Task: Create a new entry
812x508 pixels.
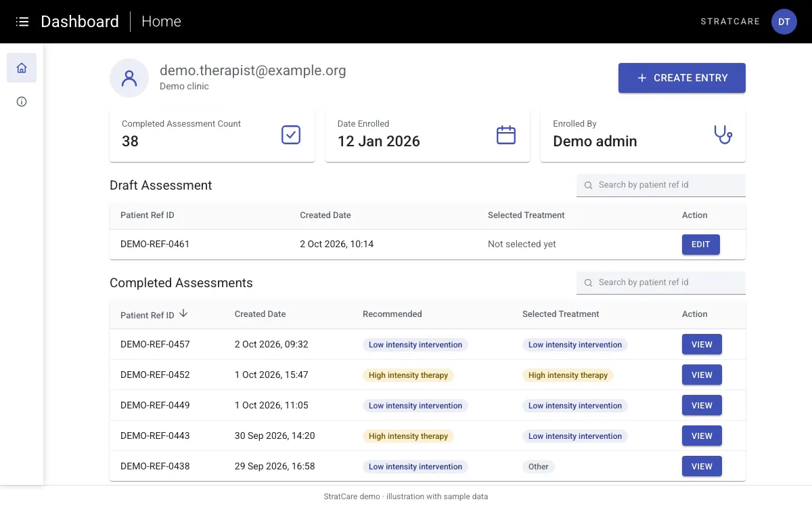Action: 682,78
